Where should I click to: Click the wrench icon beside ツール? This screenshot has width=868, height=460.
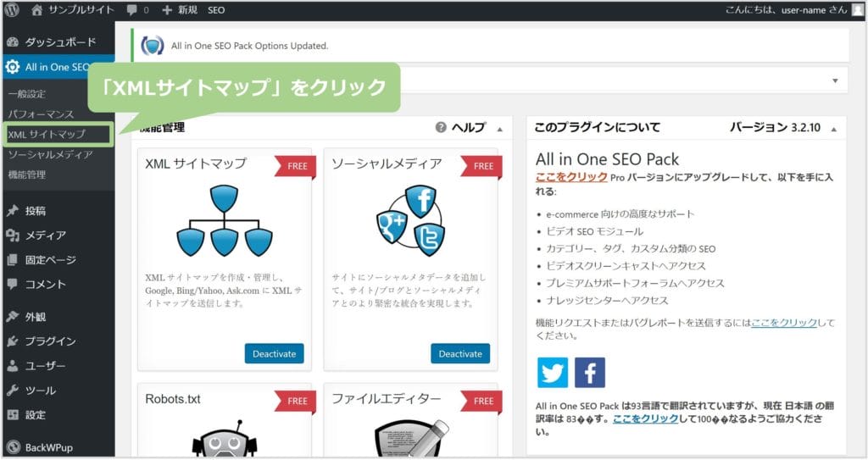(12, 391)
